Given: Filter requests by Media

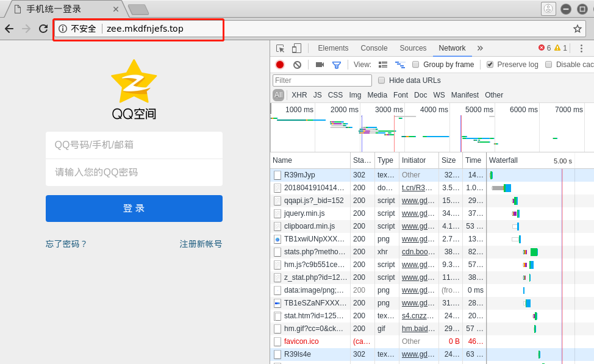Looking at the screenshot, I should click(378, 95).
